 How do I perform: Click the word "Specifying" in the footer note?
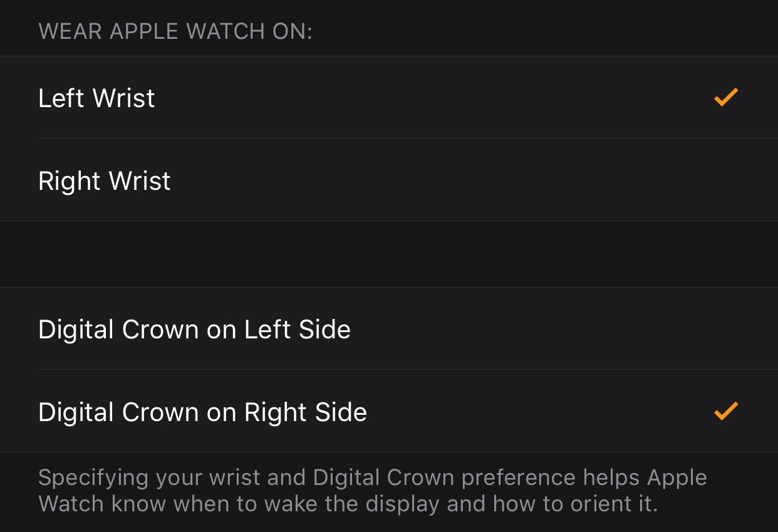coord(93,478)
